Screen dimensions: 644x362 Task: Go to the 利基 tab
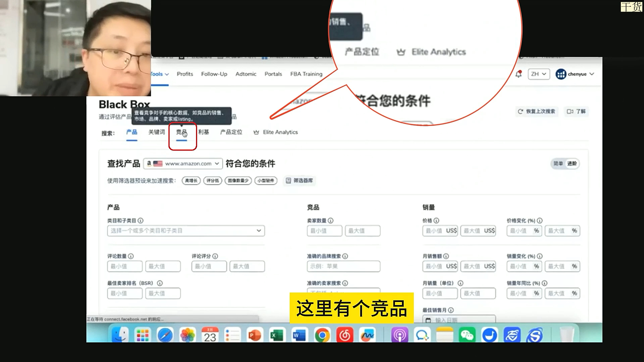204,132
